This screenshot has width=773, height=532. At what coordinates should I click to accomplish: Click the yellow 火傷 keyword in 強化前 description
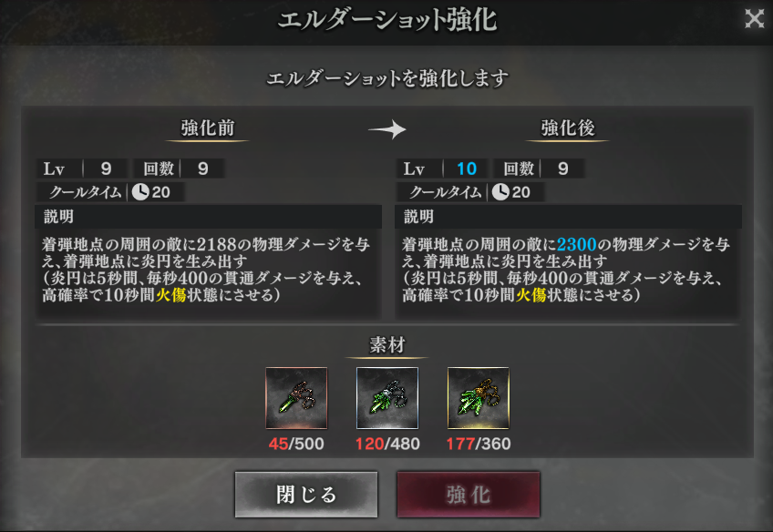pyautogui.click(x=171, y=295)
